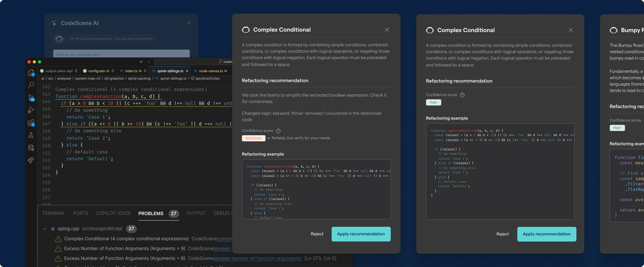Image resolution: width=644 pixels, height=267 pixels.
Task: Unpin the output.calva-repl tab
Action: 76,71
